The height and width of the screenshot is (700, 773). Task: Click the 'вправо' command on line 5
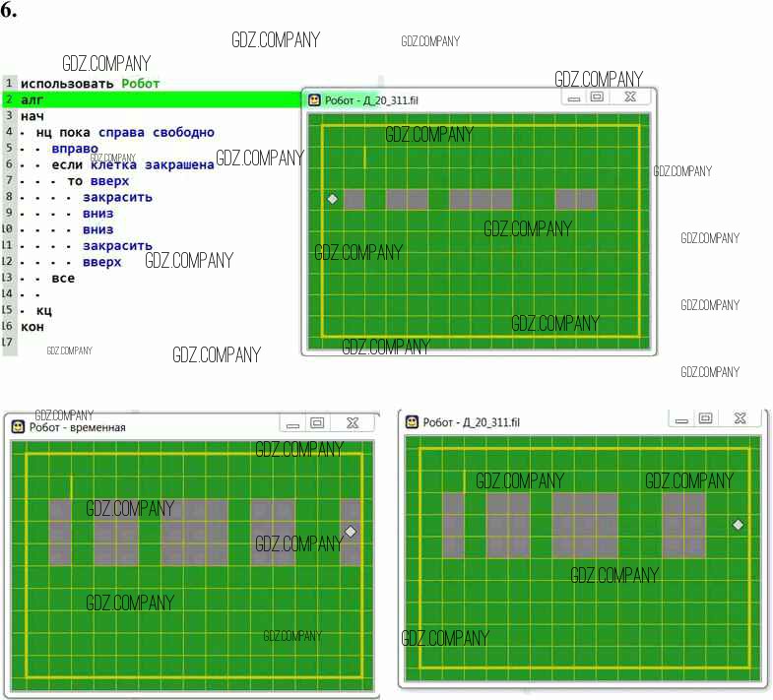pyautogui.click(x=75, y=149)
